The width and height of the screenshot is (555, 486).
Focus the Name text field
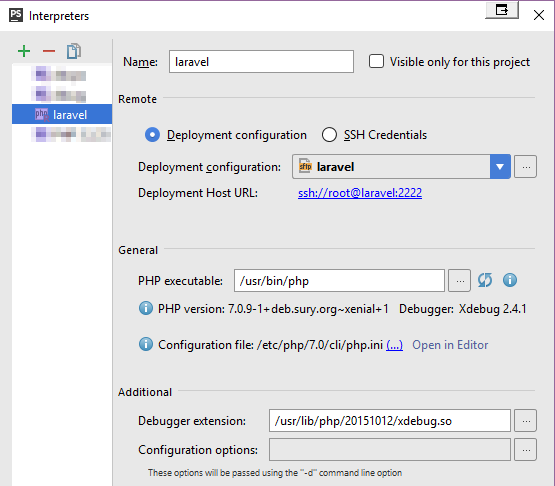[261, 62]
